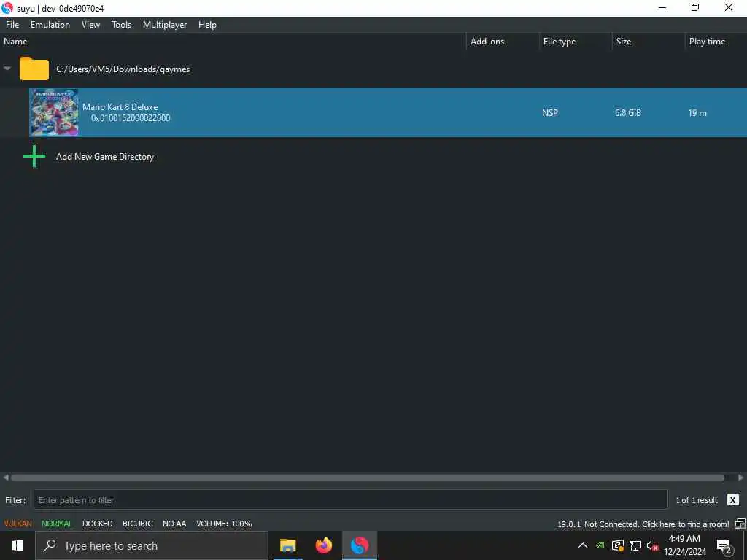
Task: Open the Help menu
Action: click(207, 25)
